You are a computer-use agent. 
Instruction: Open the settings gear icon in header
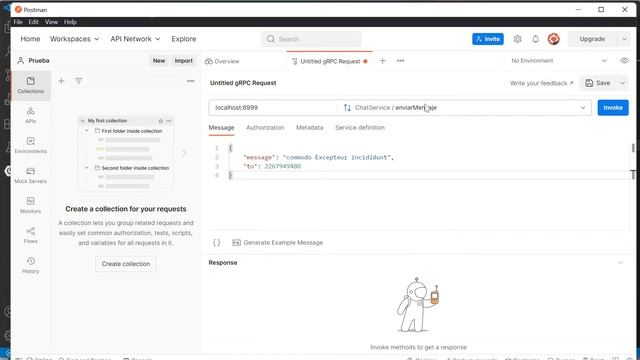[518, 39]
